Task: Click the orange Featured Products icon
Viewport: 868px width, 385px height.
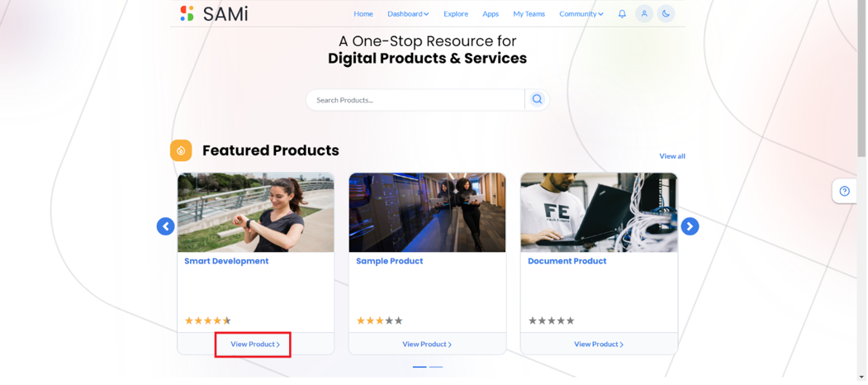Action: (181, 150)
